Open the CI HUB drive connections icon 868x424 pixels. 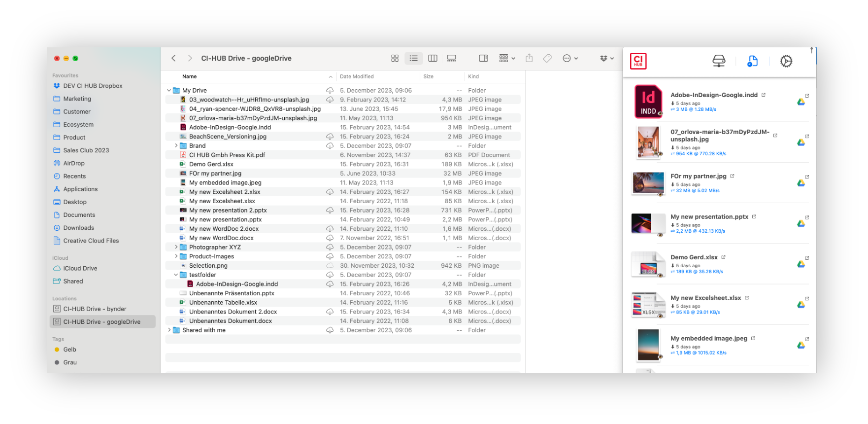tap(719, 61)
